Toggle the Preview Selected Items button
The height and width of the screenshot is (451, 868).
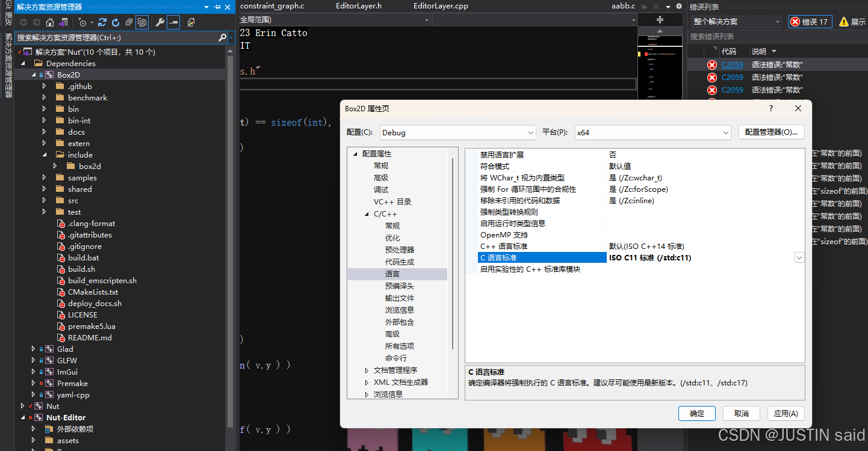pyautogui.click(x=173, y=22)
